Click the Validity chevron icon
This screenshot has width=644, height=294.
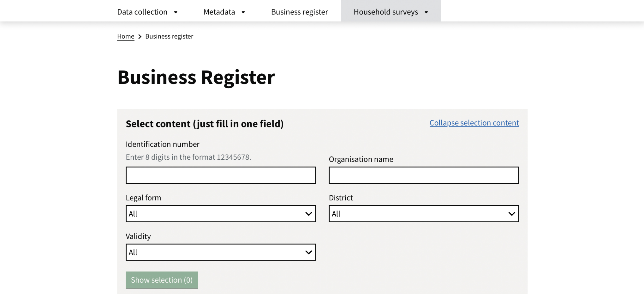[308, 252]
